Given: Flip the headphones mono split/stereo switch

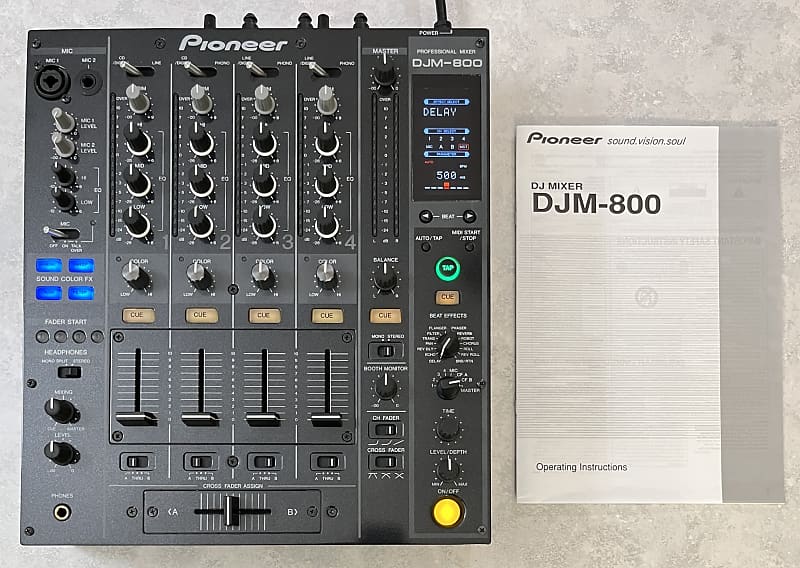Looking at the screenshot, I should 69,372.
